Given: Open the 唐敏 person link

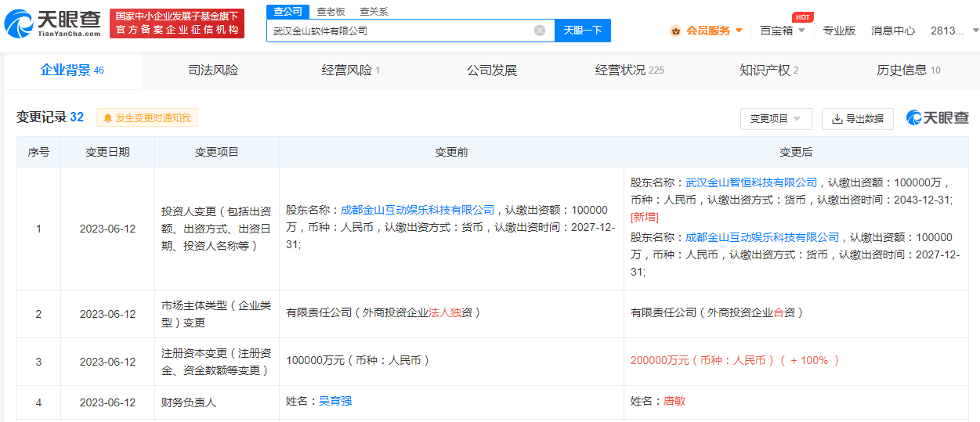Looking at the screenshot, I should (x=674, y=401).
